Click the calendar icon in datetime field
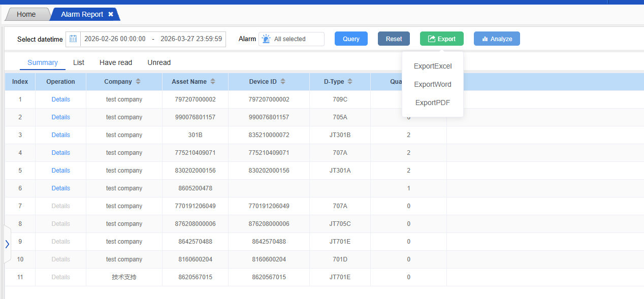The image size is (644, 299). (x=73, y=39)
